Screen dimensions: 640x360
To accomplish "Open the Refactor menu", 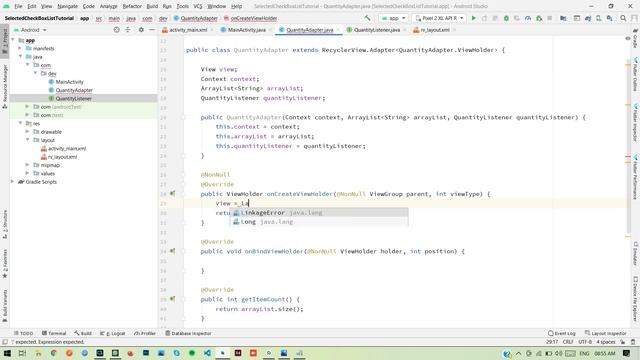I will coord(132,6).
